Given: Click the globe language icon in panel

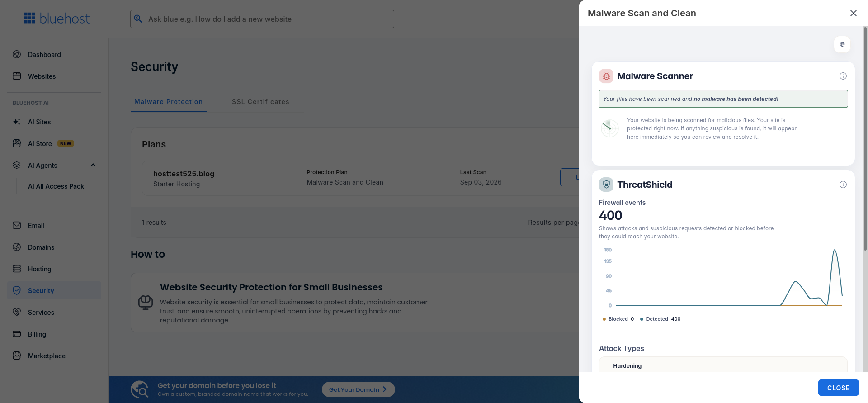Looking at the screenshot, I should (x=842, y=44).
